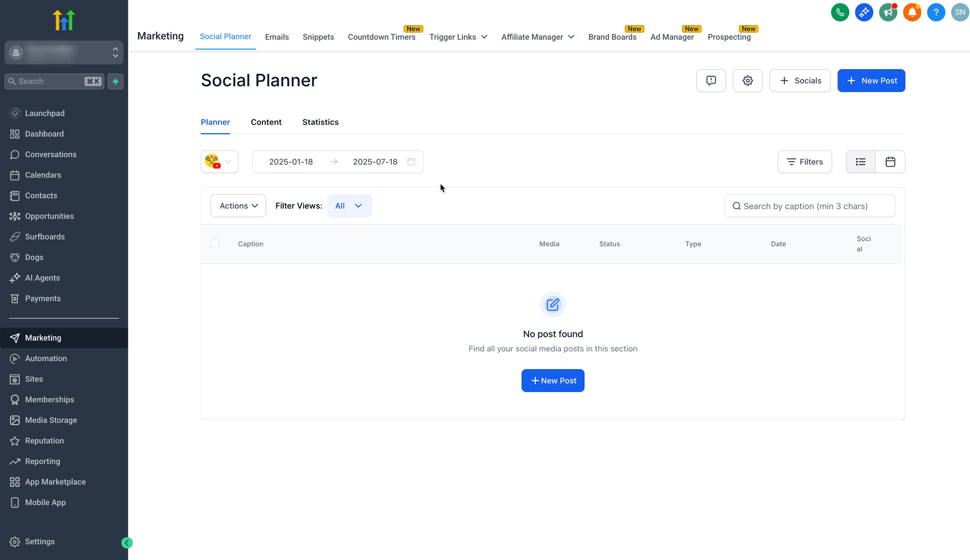The width and height of the screenshot is (970, 560).
Task: Open Mobile App in the sidebar
Action: pos(64,502)
